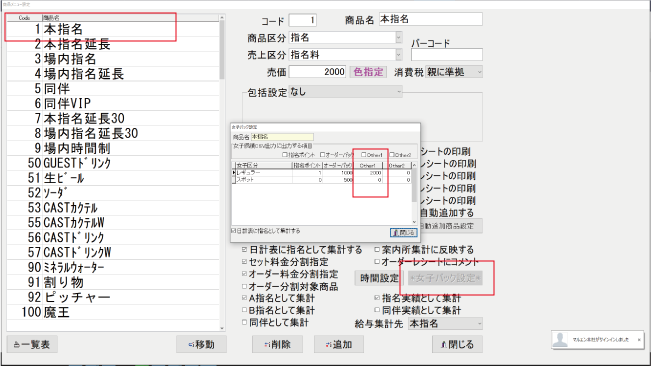Select product row 50 GUESTドリンク
Viewport: 651px width, 366px height.
pos(113,163)
